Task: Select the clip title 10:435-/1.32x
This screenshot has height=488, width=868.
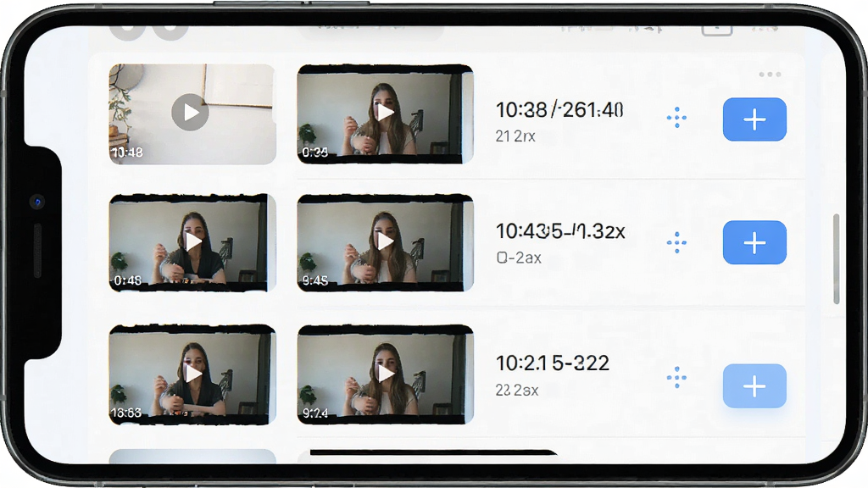Action: pos(560,230)
